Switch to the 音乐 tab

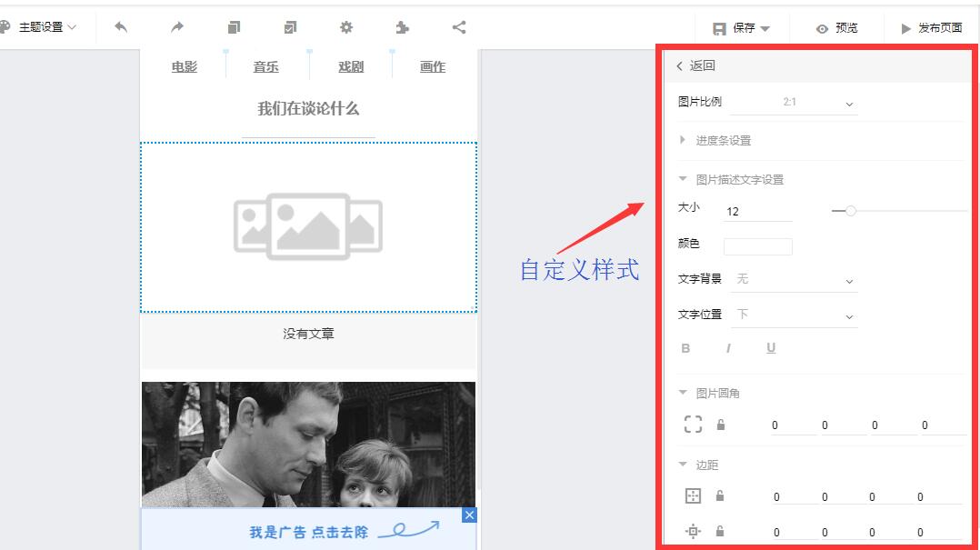[x=266, y=67]
